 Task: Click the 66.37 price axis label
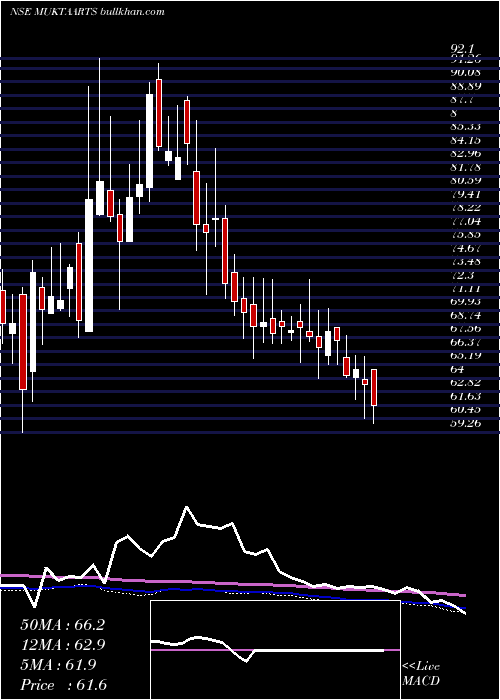pyautogui.click(x=465, y=342)
